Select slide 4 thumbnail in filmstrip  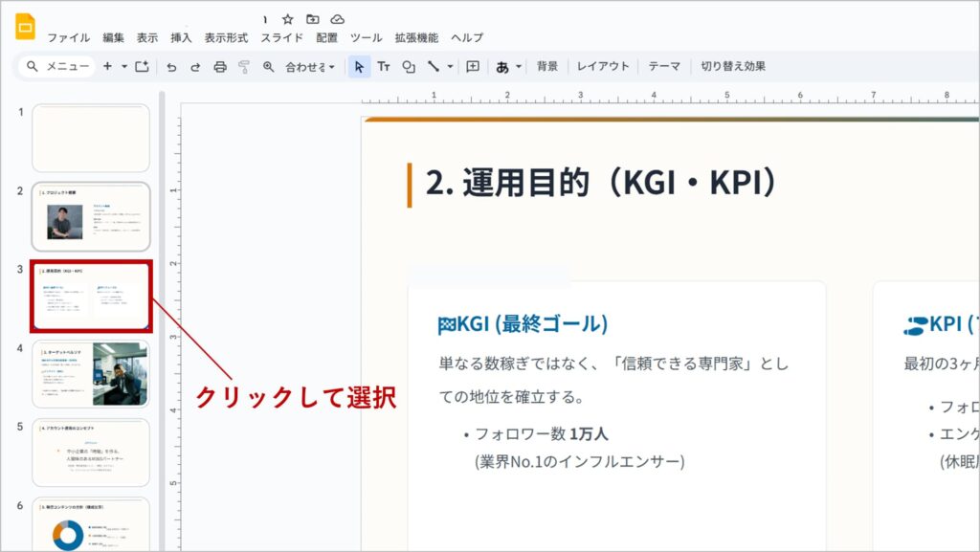pos(91,374)
